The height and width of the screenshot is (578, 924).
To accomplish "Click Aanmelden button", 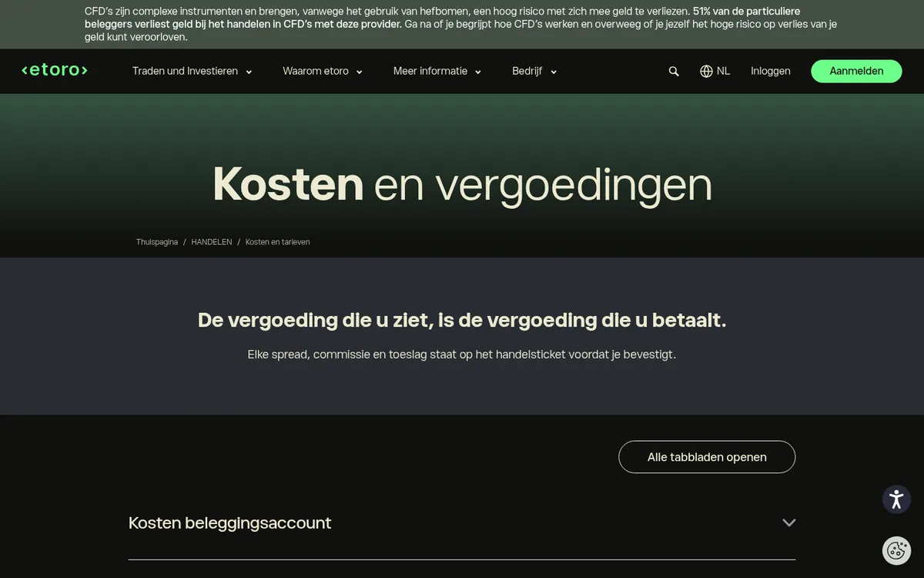I will click(856, 71).
